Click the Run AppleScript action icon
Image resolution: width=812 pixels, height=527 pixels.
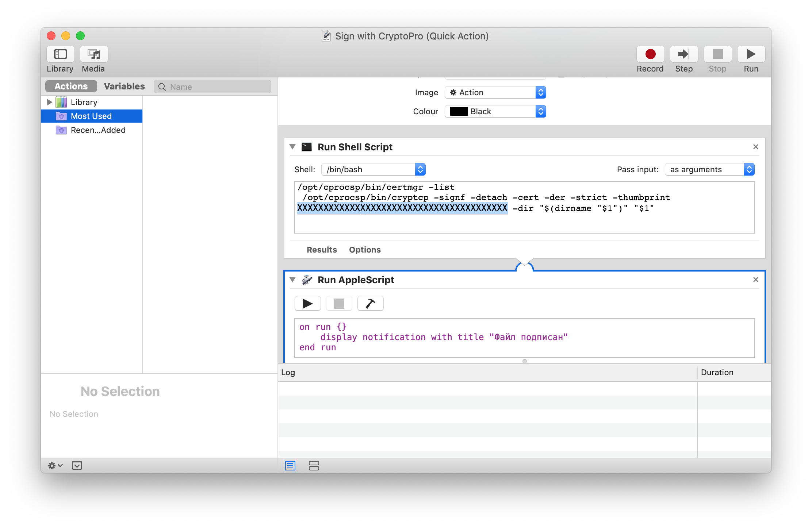(x=307, y=280)
